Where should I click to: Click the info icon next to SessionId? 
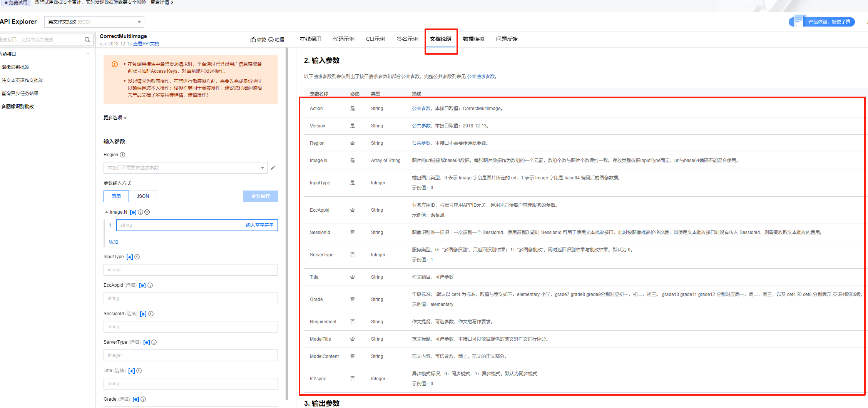pyautogui.click(x=151, y=314)
